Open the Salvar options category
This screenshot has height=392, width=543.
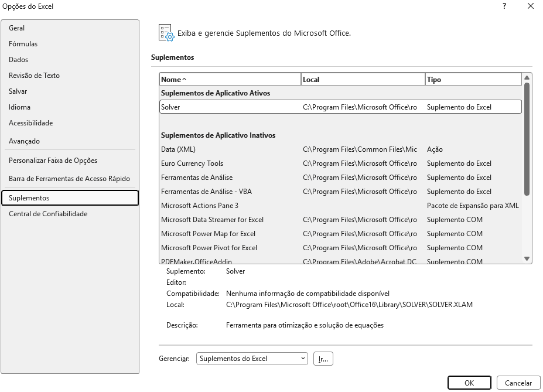70,91
